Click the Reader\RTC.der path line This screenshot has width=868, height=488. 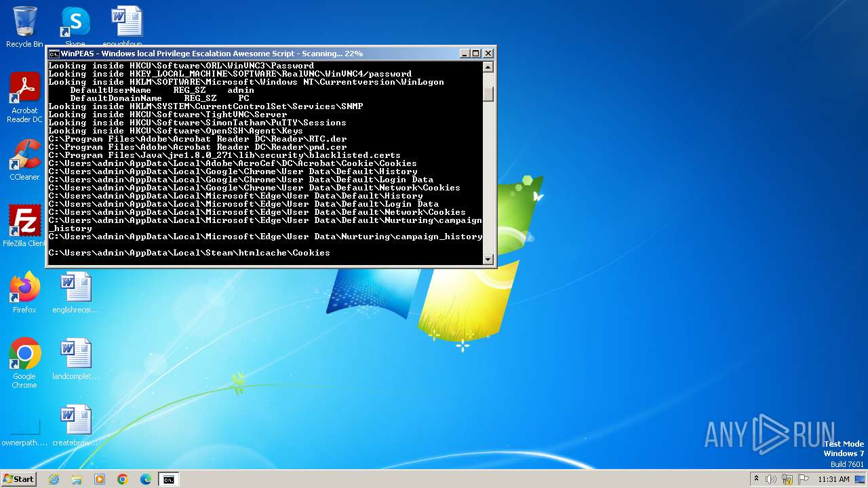[197, 139]
